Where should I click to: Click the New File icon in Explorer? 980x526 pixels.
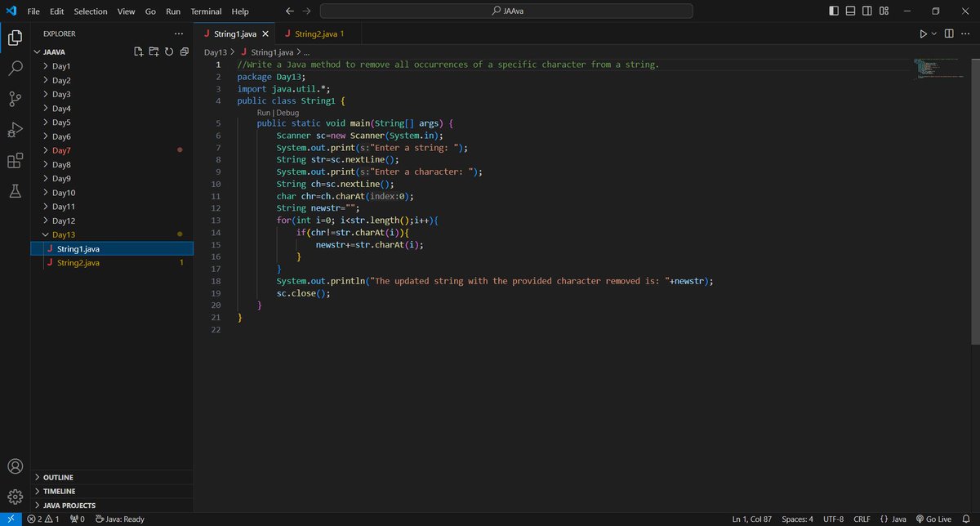[139, 51]
